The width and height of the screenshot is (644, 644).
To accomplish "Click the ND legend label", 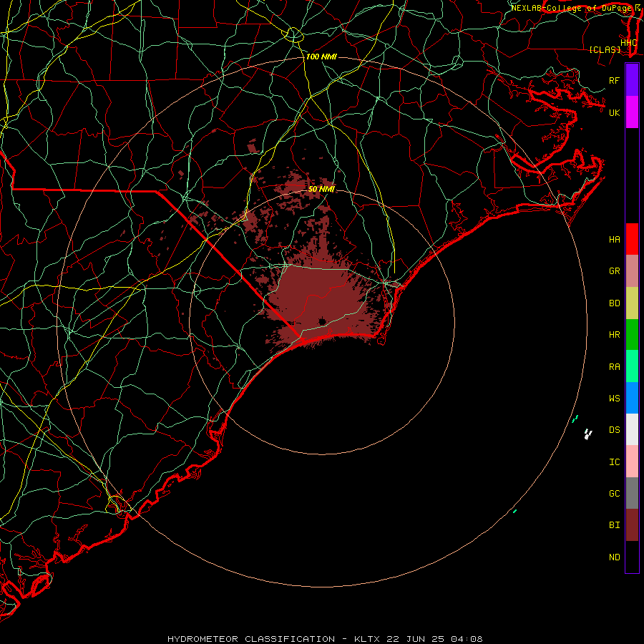I will pos(614,557).
